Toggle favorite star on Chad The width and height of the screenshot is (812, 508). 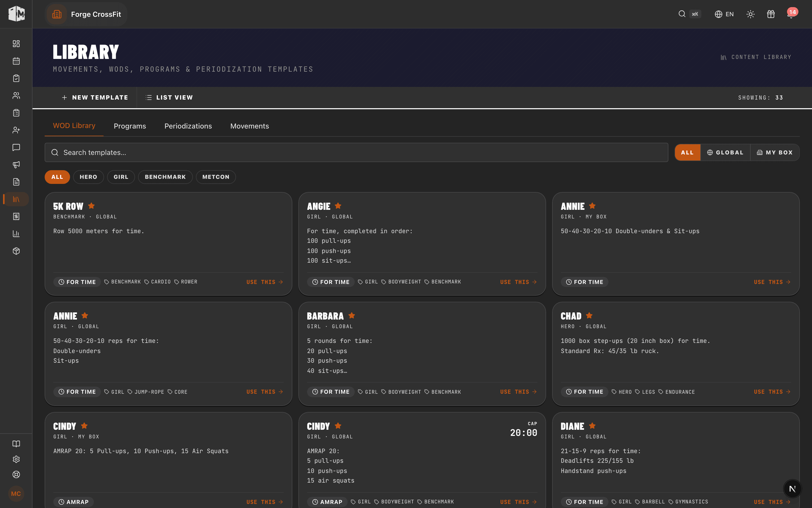click(589, 315)
